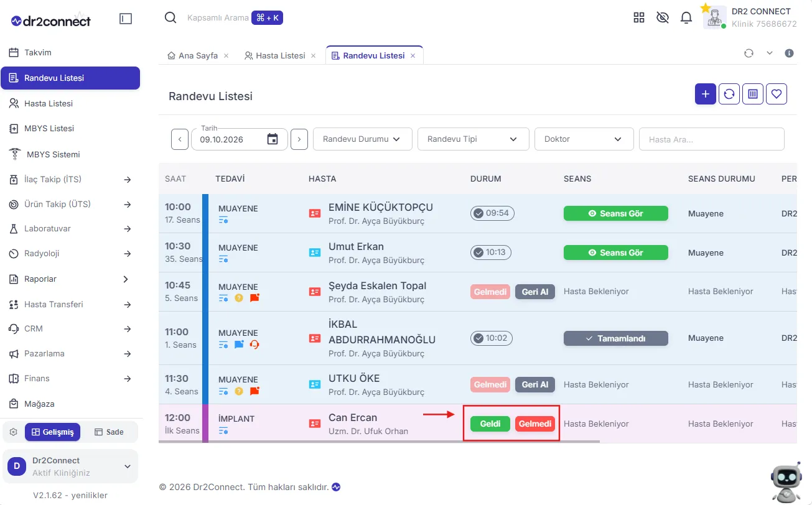The width and height of the screenshot is (812, 505).
Task: Open the calendar picker icon
Action: 273,139
